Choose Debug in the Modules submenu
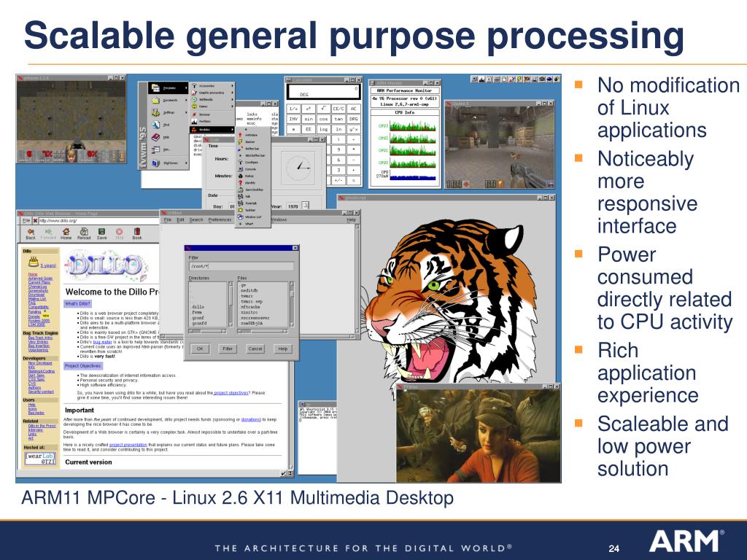This screenshot has height=560, width=747. click(253, 176)
